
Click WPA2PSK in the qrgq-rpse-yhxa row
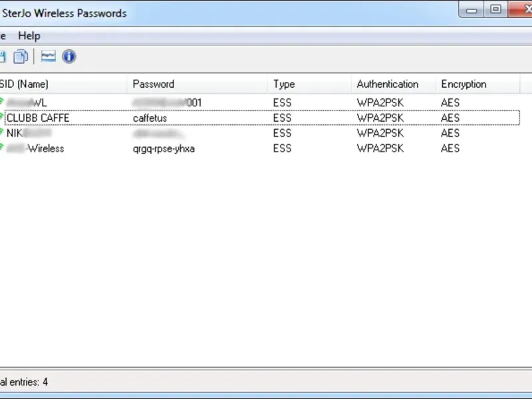[x=380, y=148]
